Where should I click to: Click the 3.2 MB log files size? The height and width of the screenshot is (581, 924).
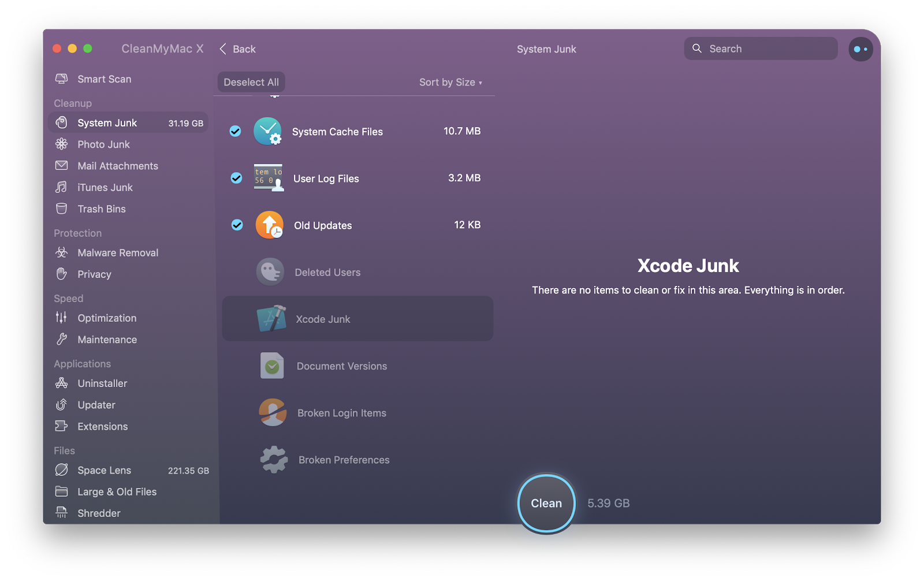[464, 178]
